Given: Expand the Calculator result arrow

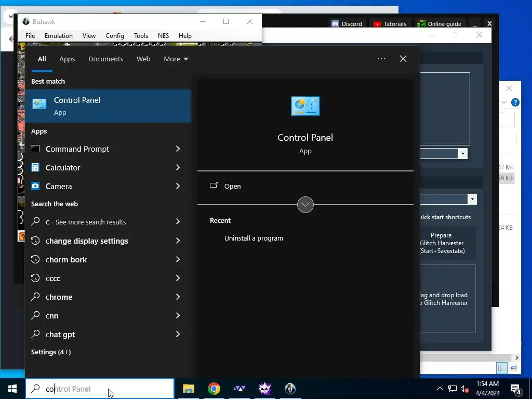Looking at the screenshot, I should (x=178, y=167).
